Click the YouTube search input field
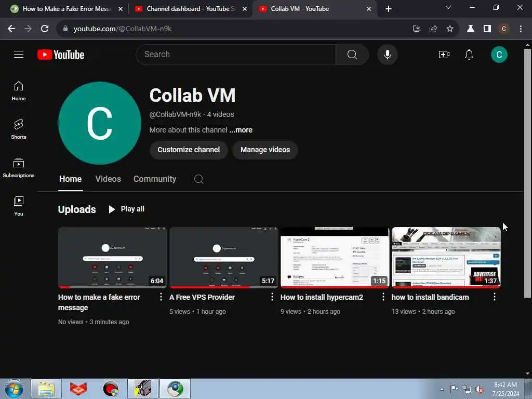Screen dimensions: 532x399 (x=236, y=54)
